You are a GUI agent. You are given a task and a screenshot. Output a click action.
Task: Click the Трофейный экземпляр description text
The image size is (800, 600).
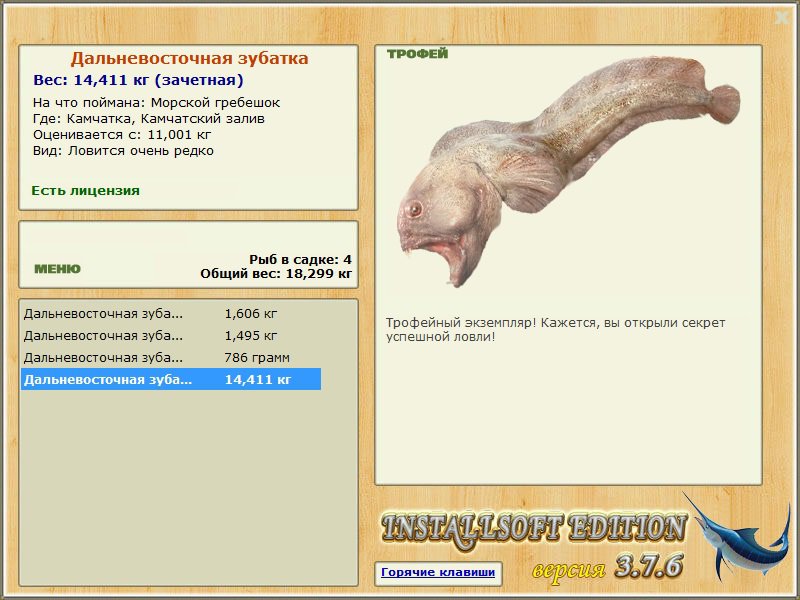555,330
